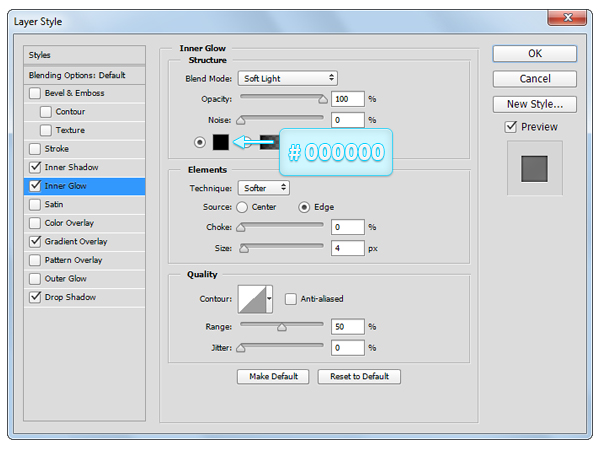
Task: Select the Satin style entry
Action: click(x=54, y=204)
